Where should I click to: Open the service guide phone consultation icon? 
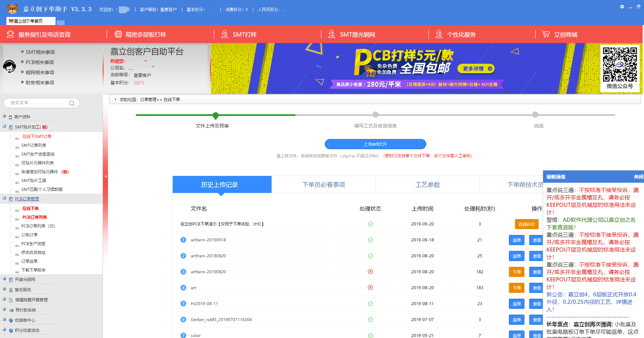pos(10,34)
